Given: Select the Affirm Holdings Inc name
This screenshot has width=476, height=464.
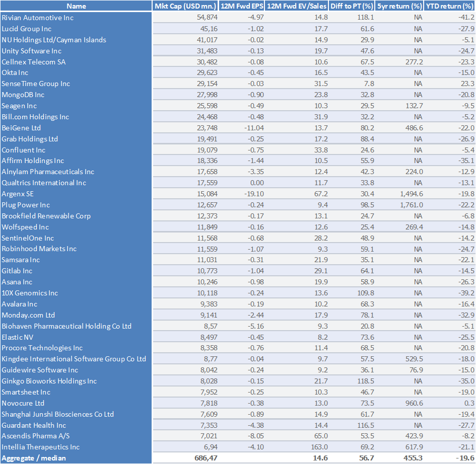Looking at the screenshot, I should click(x=33, y=161).
